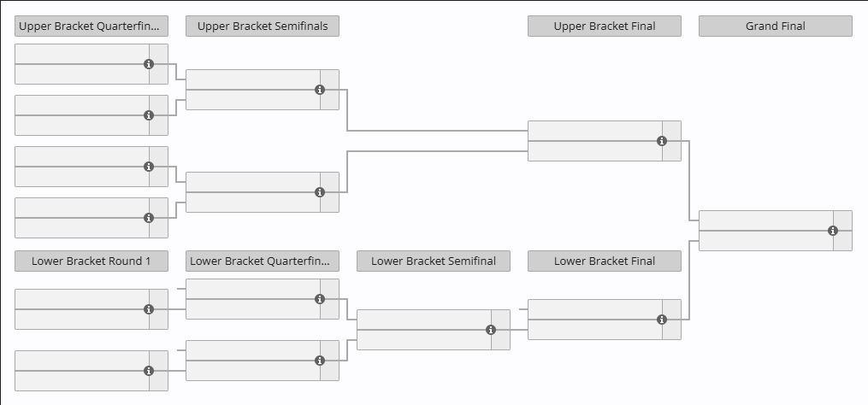
Task: Click the Upper Bracket Semifinals header
Action: click(263, 26)
